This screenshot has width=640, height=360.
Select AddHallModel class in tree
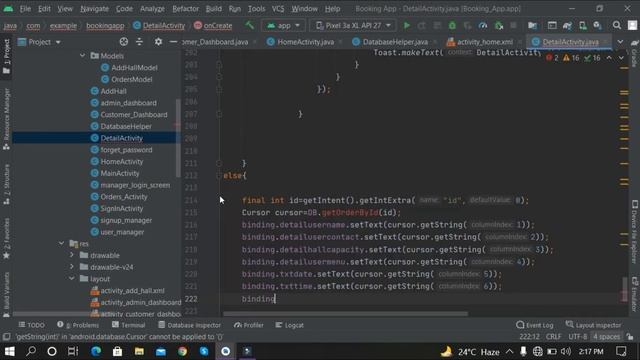click(134, 68)
